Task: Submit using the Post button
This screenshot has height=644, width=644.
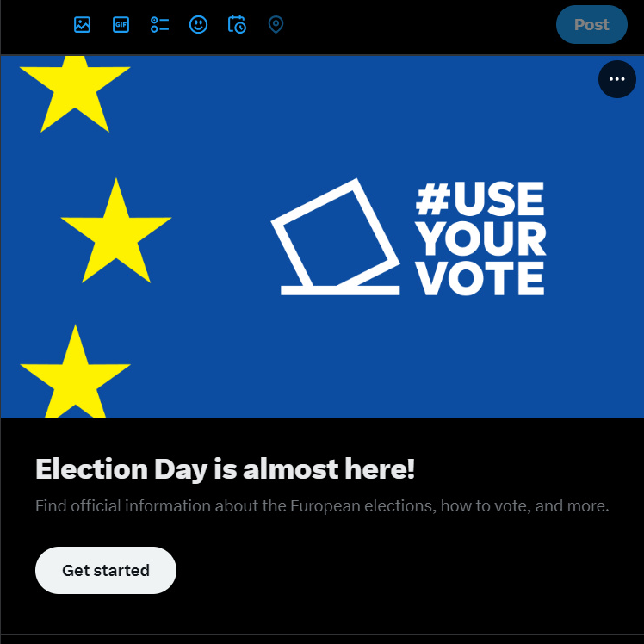Action: point(591,25)
